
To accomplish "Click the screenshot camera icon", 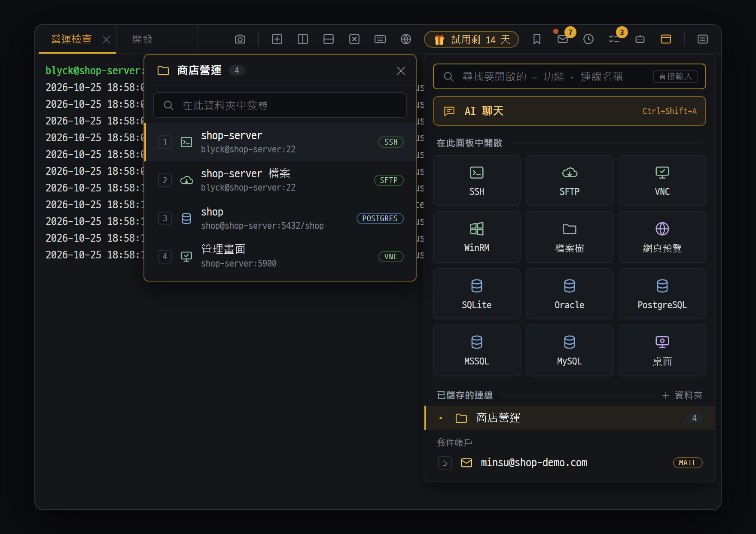I will point(240,39).
